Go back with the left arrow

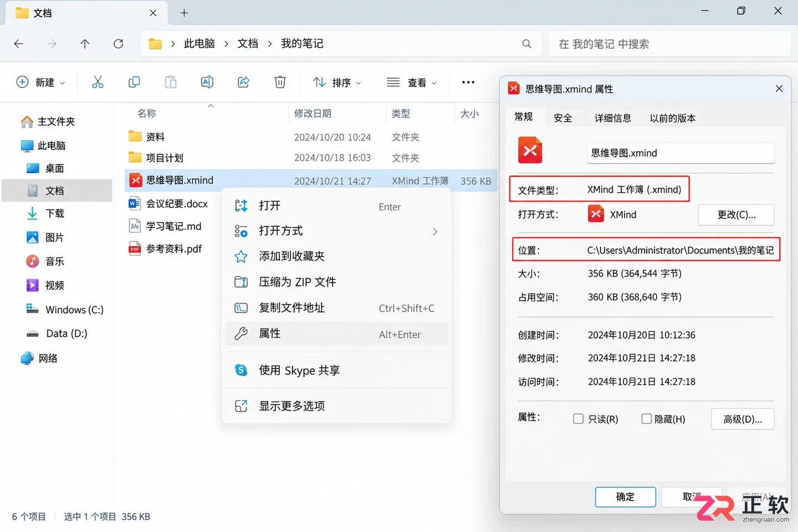[18, 44]
